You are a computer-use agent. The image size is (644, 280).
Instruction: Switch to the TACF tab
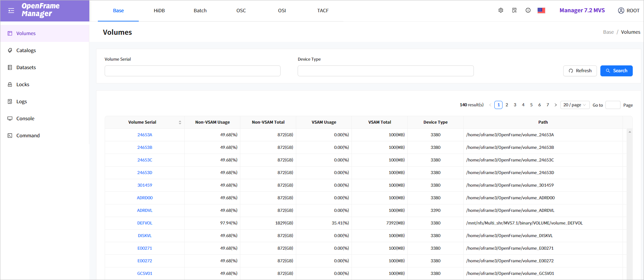(x=323, y=11)
